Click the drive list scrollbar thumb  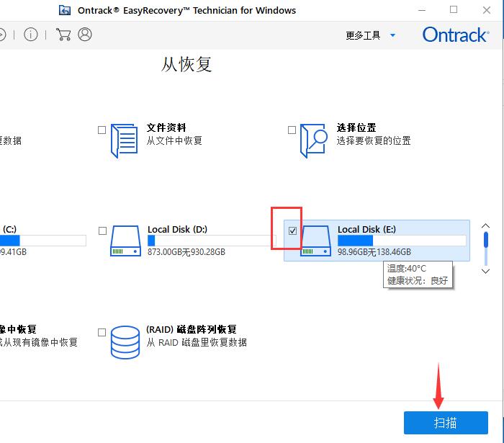(486, 240)
